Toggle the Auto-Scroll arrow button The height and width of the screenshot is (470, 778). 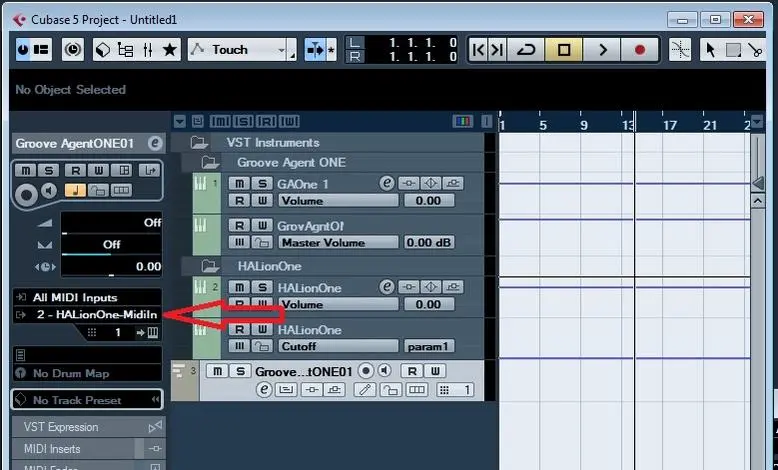pos(314,50)
